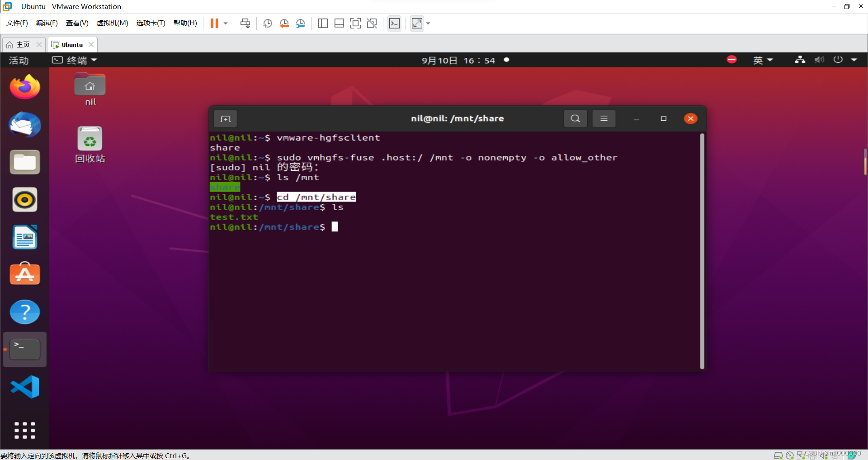Image resolution: width=868 pixels, height=460 pixels.
Task: Click the VMware pause virtual machine button
Action: click(x=214, y=23)
